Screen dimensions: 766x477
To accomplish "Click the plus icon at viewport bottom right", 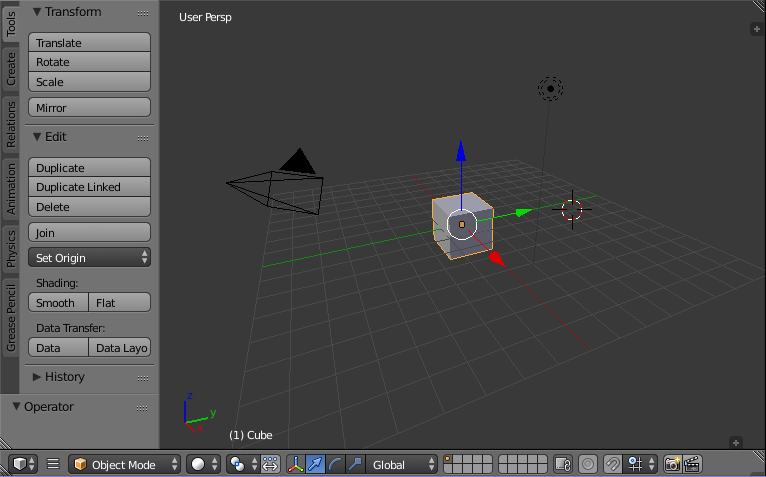I will (736, 443).
